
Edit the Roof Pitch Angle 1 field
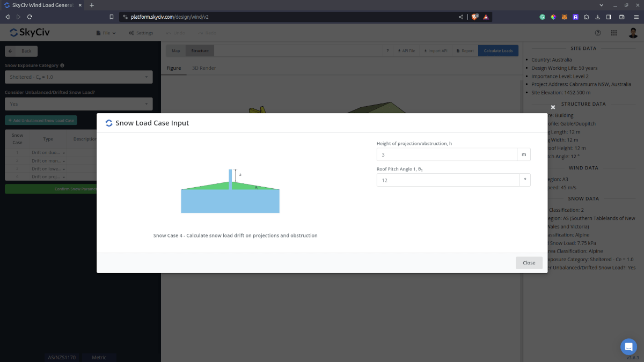[447, 180]
